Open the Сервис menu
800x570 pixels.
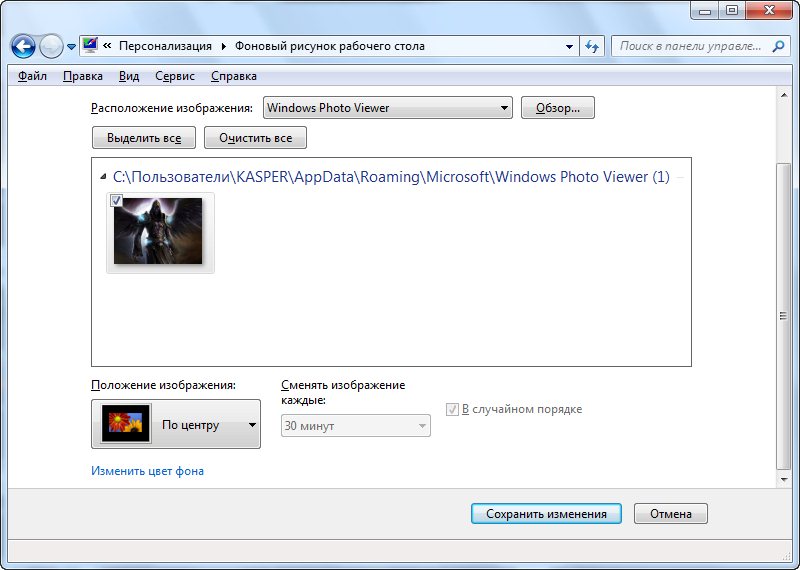pyautogui.click(x=174, y=76)
